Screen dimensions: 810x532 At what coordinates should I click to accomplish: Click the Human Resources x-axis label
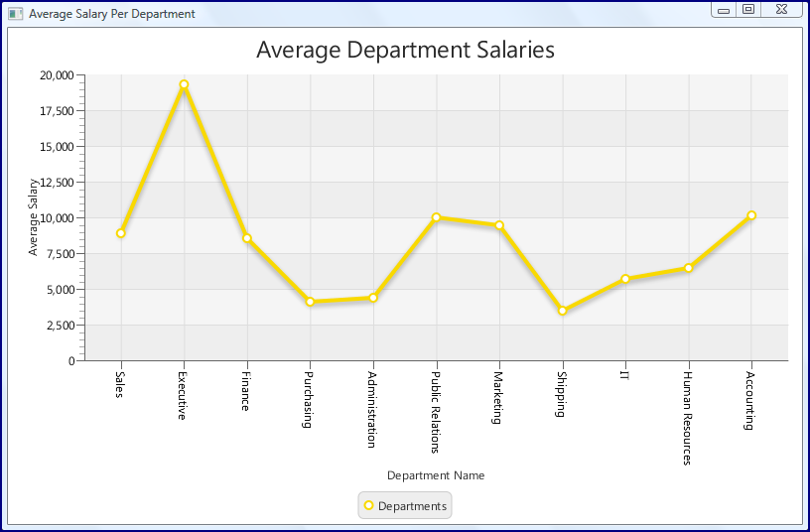pos(687,419)
